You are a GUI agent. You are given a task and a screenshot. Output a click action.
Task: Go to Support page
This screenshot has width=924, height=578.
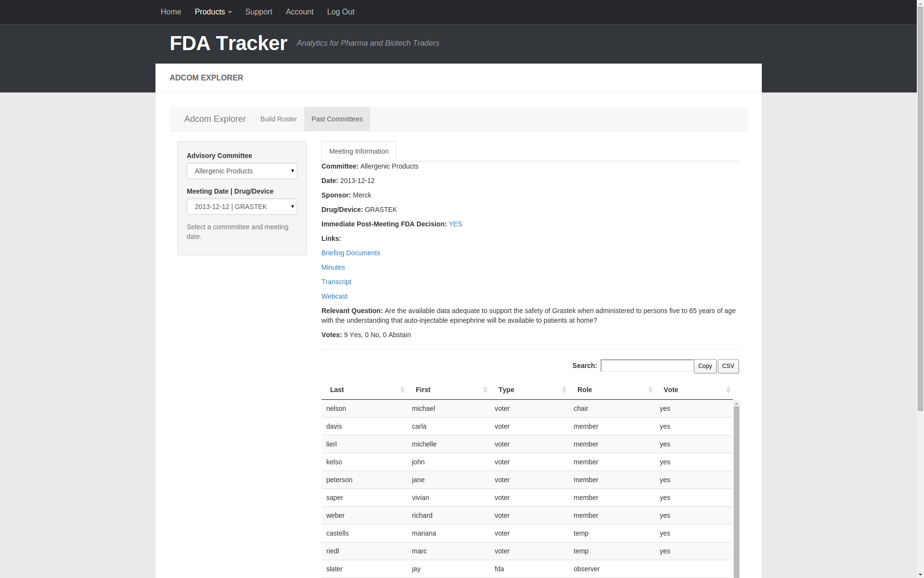258,12
